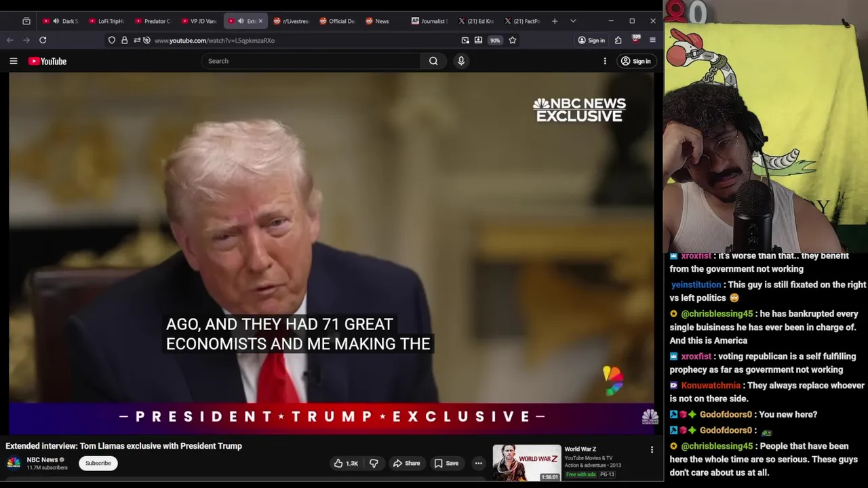Switch to the Official De tab

pyautogui.click(x=338, y=21)
